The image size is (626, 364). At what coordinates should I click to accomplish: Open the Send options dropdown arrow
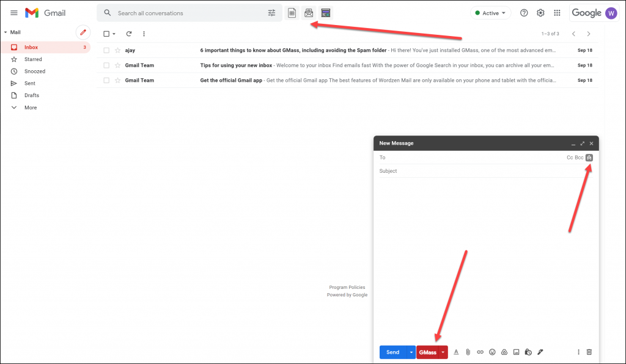[411, 352]
